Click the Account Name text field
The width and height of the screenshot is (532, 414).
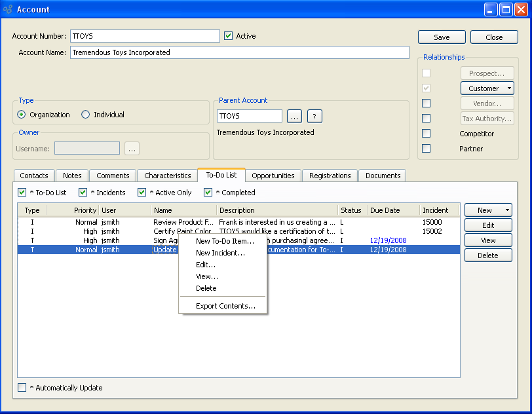pyautogui.click(x=239, y=52)
